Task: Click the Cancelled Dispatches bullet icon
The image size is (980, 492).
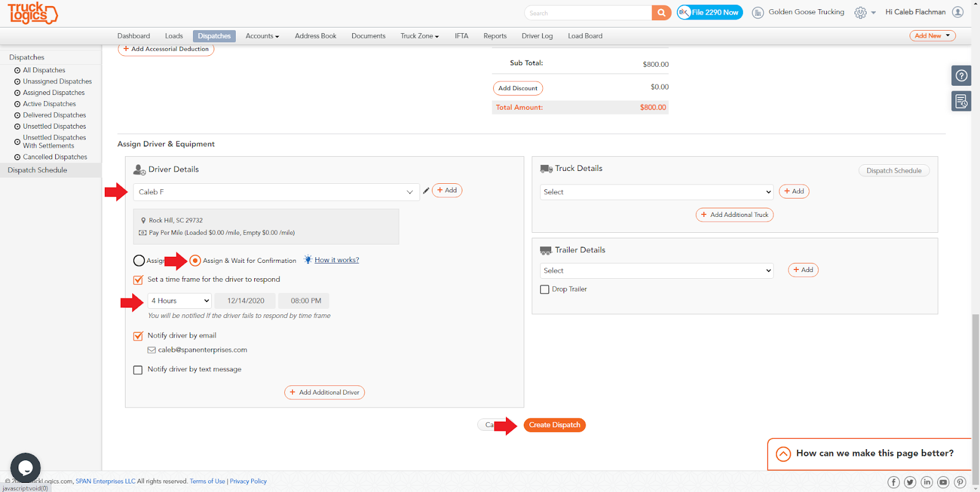Action: [x=17, y=157]
